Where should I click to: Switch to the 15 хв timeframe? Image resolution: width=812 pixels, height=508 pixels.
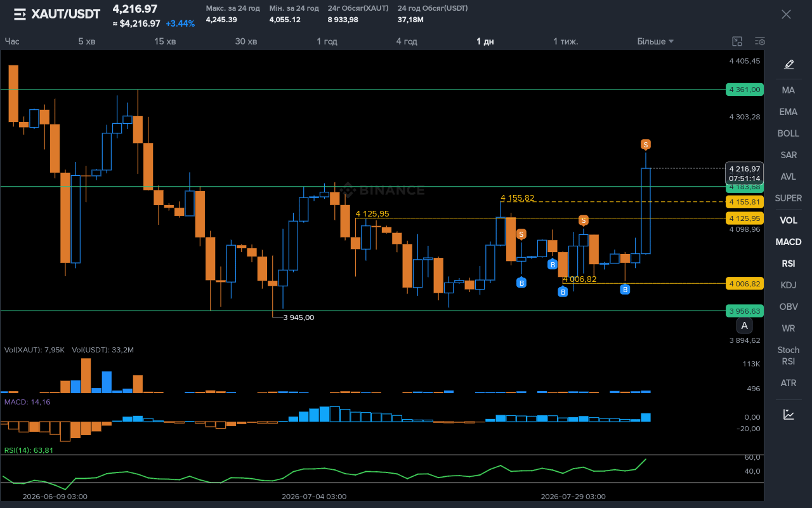[165, 41]
